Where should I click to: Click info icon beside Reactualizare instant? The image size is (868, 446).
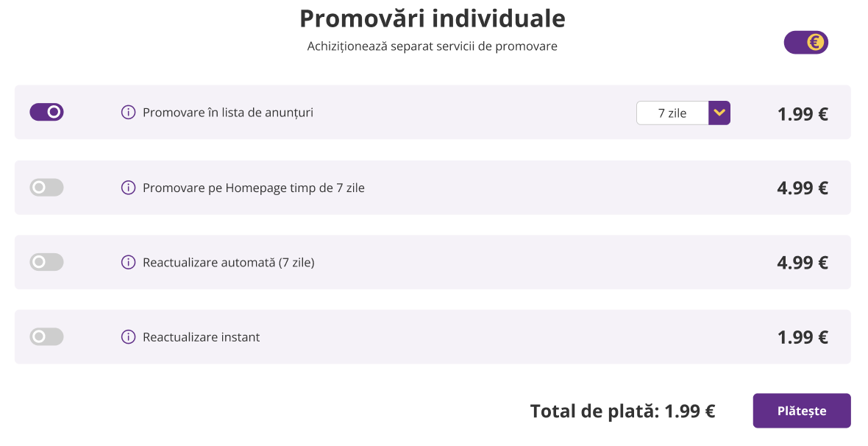128,337
